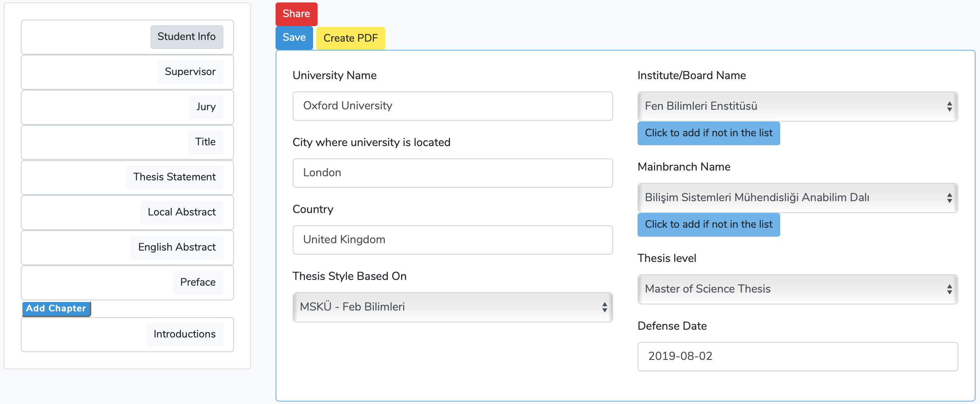Click the Defense Date field
The image size is (980, 404).
tap(797, 356)
